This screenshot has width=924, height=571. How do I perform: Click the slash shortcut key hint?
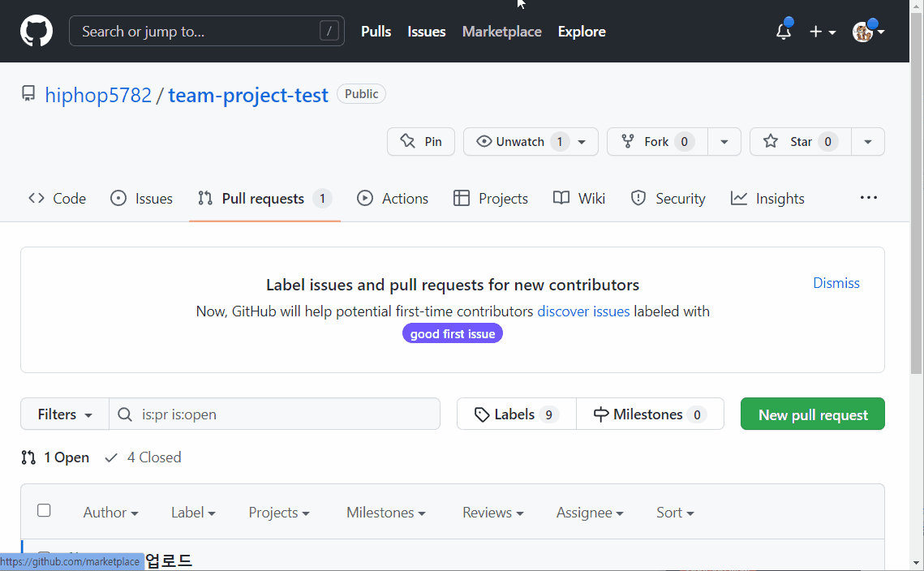coord(329,32)
